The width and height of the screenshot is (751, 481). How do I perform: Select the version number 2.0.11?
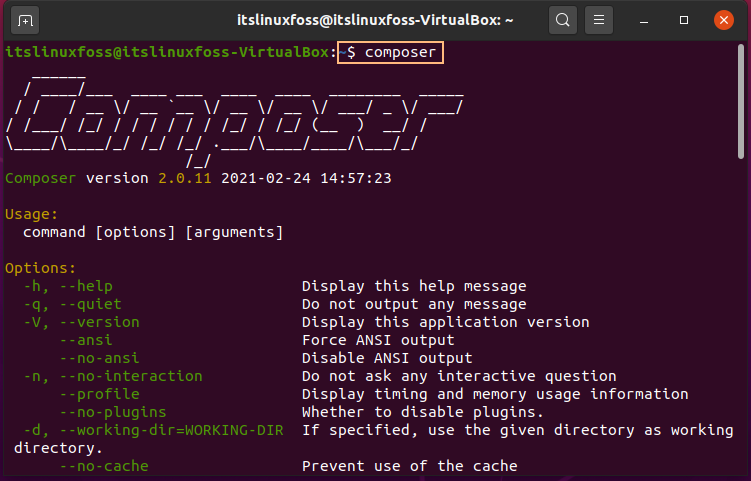click(185, 178)
